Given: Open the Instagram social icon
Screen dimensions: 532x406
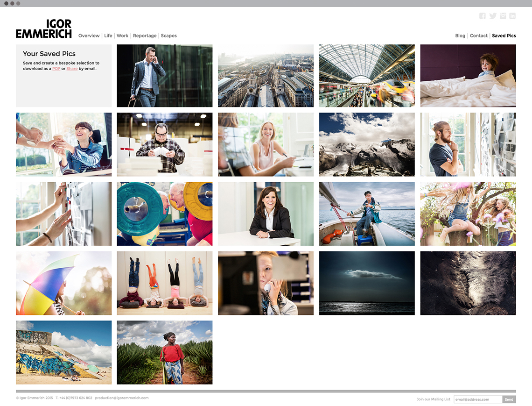Looking at the screenshot, I should [x=503, y=16].
